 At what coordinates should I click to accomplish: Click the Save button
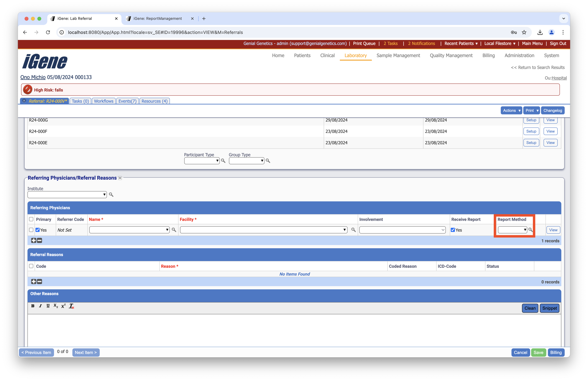[x=539, y=352]
